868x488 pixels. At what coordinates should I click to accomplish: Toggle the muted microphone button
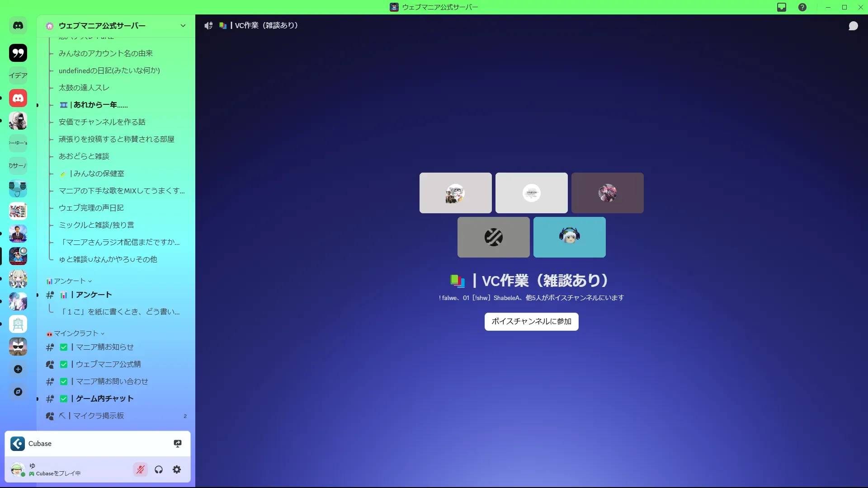141,469
